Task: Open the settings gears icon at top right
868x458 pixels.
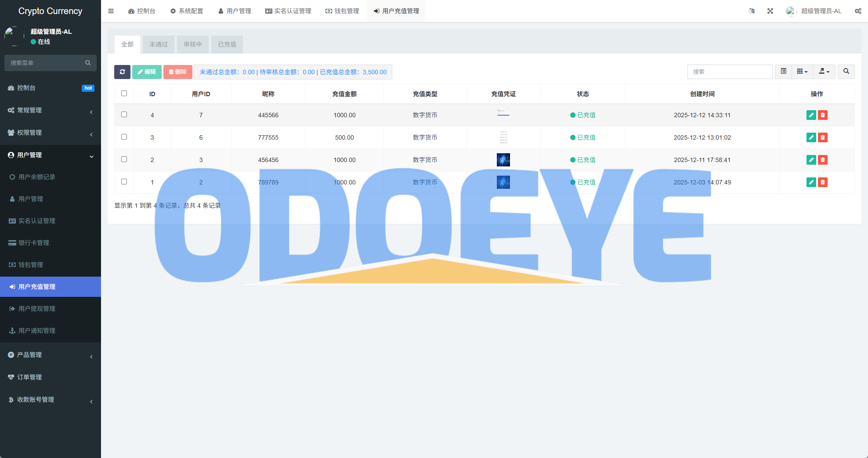Action: coord(858,11)
